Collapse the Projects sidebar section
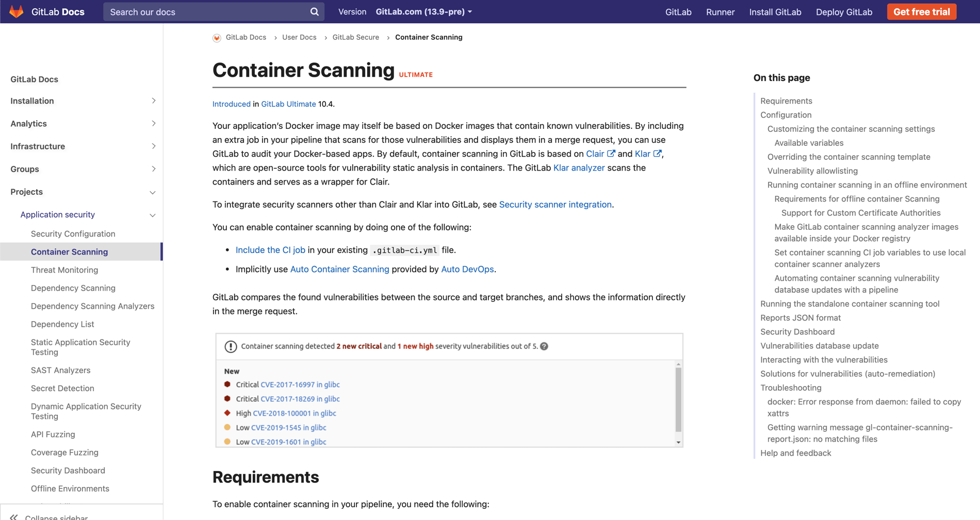 pyautogui.click(x=153, y=192)
